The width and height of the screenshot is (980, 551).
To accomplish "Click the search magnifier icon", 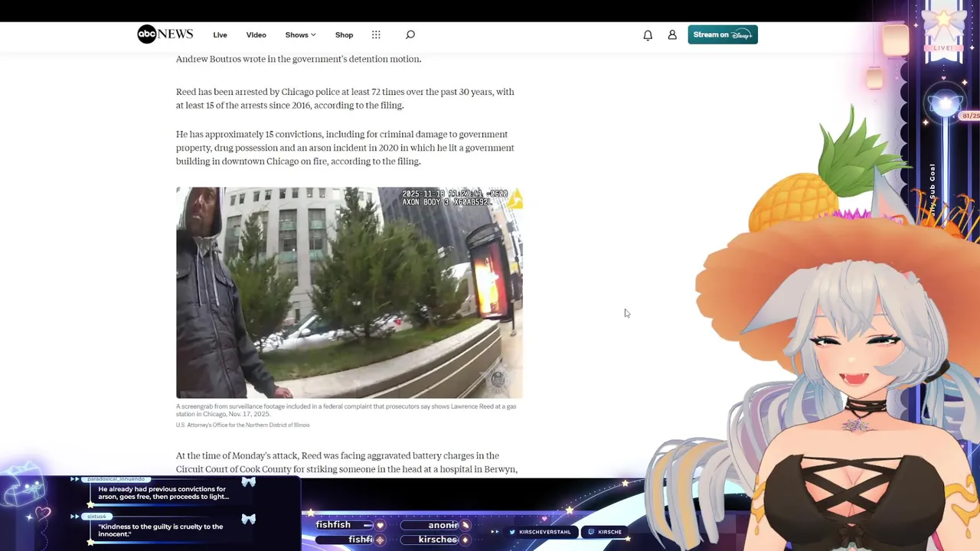I will 410,34.
